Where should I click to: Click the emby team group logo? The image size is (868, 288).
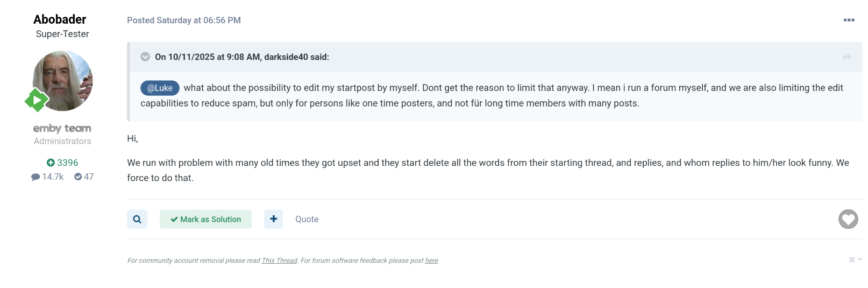62,128
